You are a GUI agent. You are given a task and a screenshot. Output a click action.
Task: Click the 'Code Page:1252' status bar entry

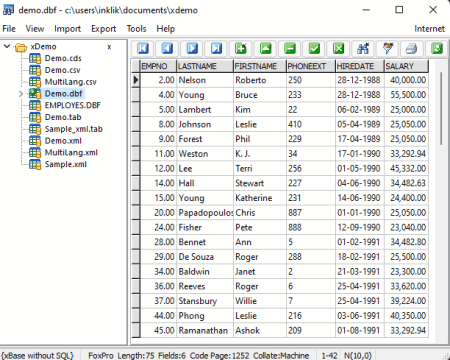[219, 355]
